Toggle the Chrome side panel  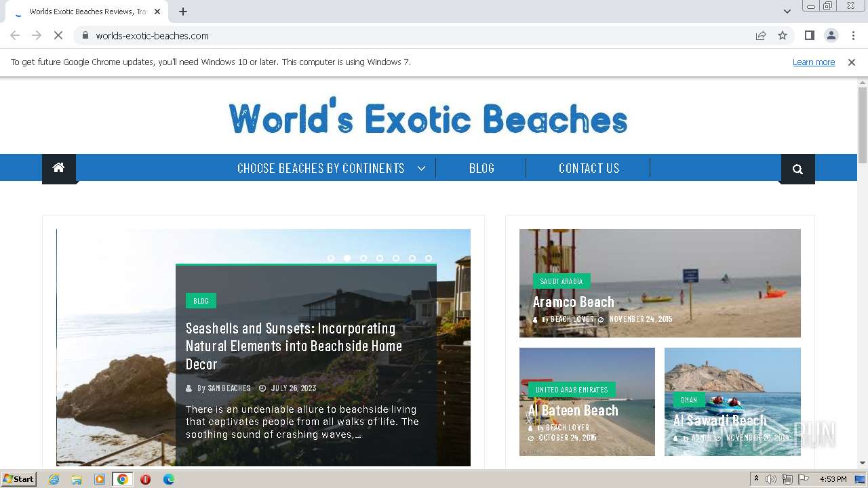pos(810,35)
